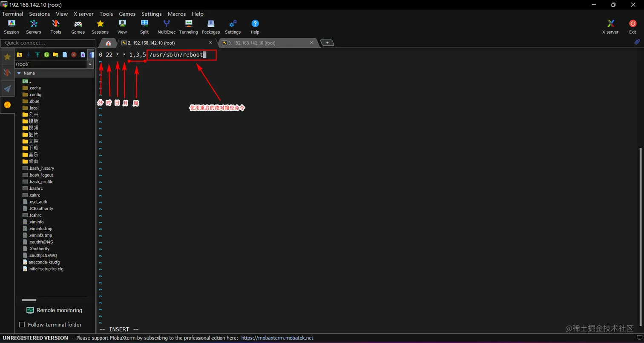Click the /root/ path field
This screenshot has height=343, width=644.
coord(51,64)
